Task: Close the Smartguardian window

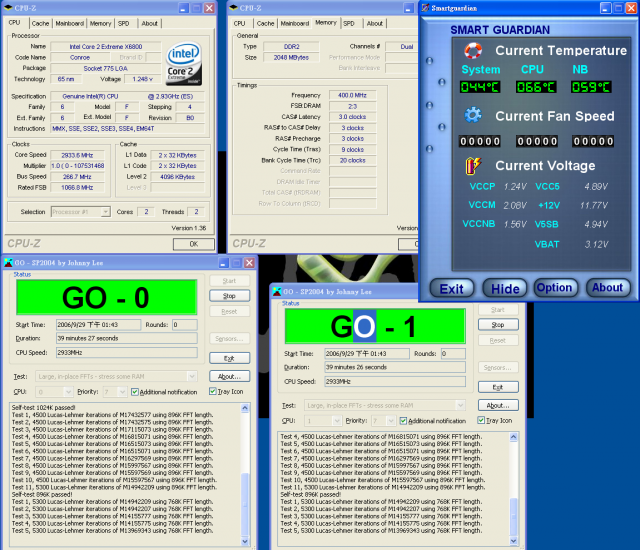Action: [631, 8]
